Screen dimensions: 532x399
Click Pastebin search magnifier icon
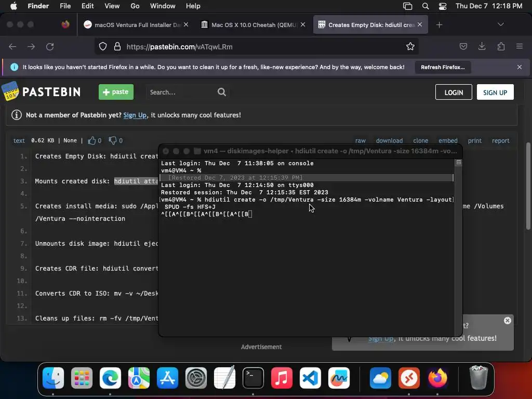221,92
